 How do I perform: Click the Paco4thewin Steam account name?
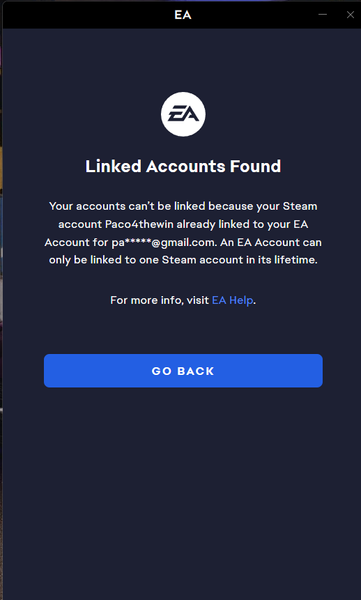click(x=139, y=224)
